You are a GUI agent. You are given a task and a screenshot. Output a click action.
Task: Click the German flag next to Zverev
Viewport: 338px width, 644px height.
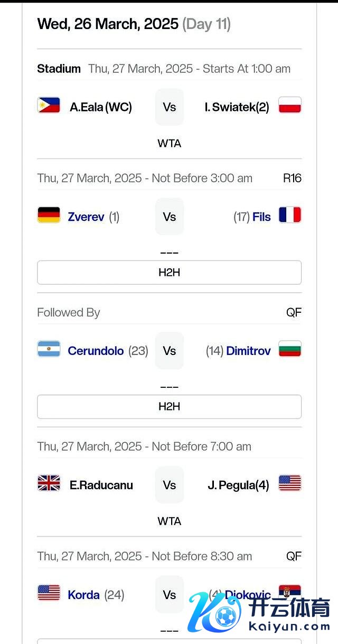[49, 216]
